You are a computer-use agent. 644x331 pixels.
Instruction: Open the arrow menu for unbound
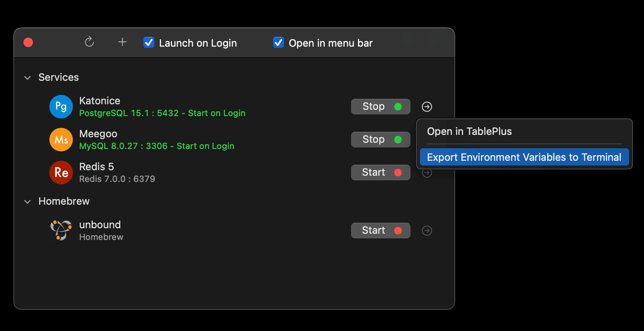click(x=427, y=231)
